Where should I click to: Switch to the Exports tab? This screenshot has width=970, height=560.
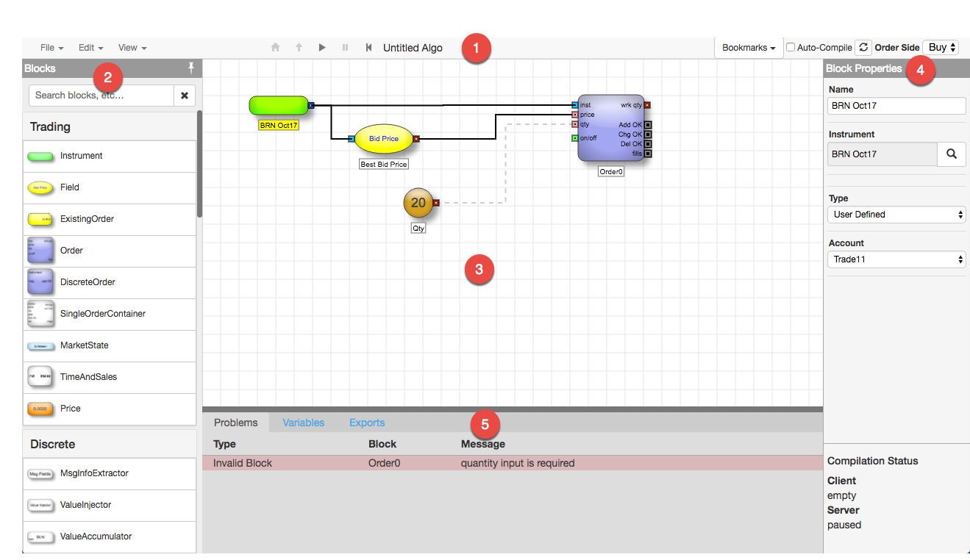pyautogui.click(x=367, y=423)
